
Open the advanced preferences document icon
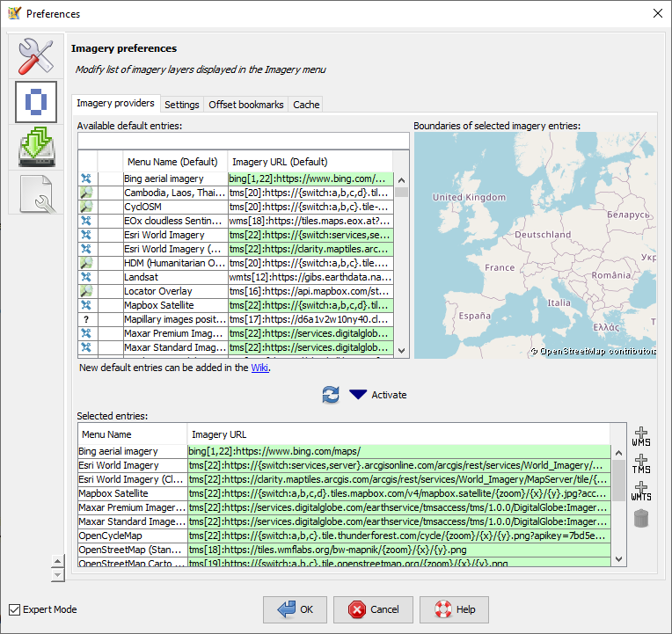click(x=36, y=193)
